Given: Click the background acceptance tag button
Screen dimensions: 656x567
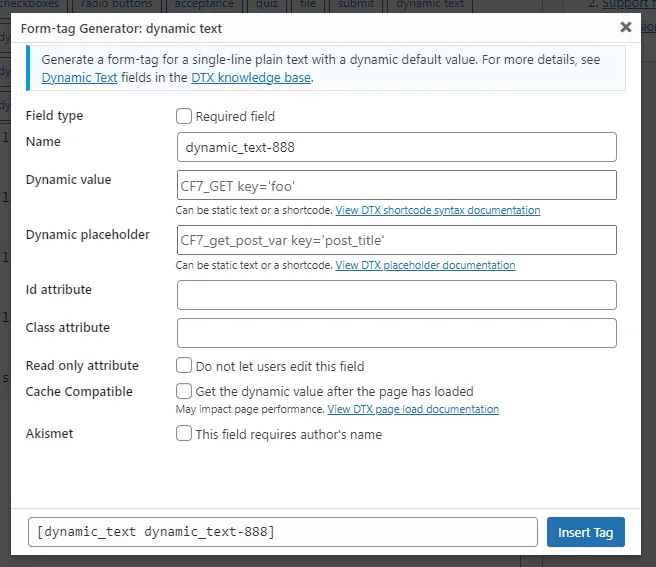Looking at the screenshot, I should click(x=204, y=5).
